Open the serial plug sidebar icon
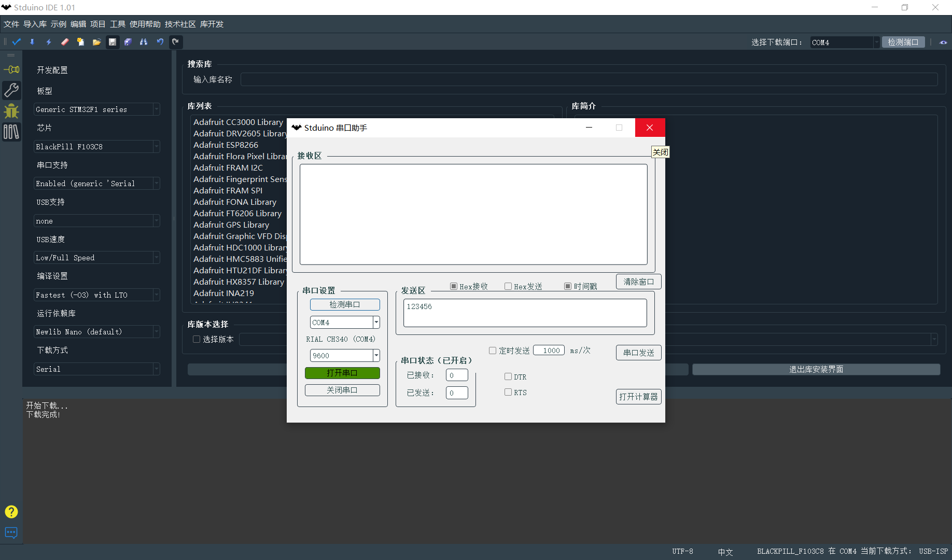The height and width of the screenshot is (560, 952). coord(11,69)
